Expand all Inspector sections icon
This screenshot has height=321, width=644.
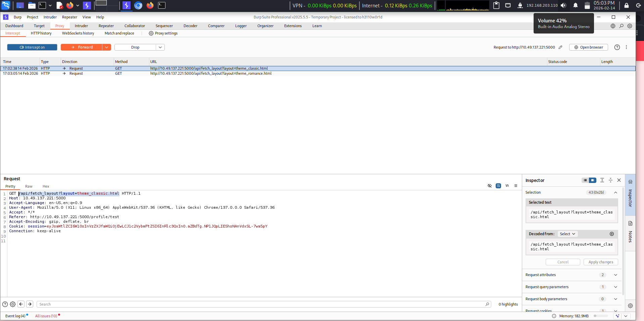click(x=602, y=180)
